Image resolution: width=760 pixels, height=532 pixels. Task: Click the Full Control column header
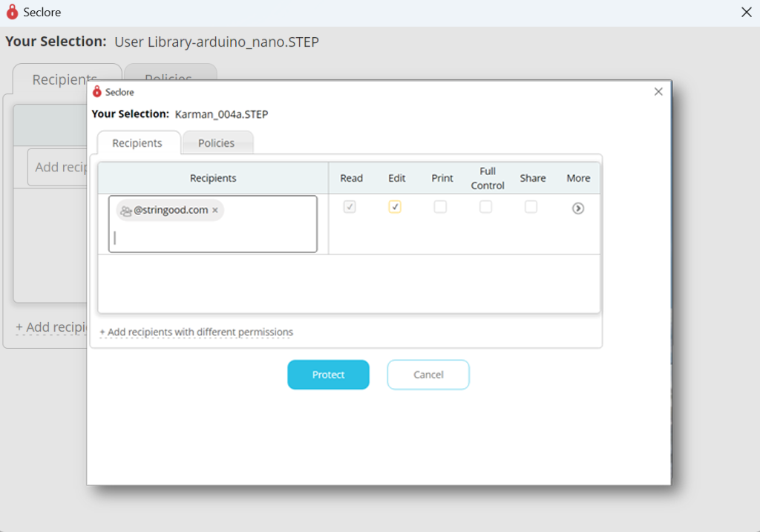(488, 178)
